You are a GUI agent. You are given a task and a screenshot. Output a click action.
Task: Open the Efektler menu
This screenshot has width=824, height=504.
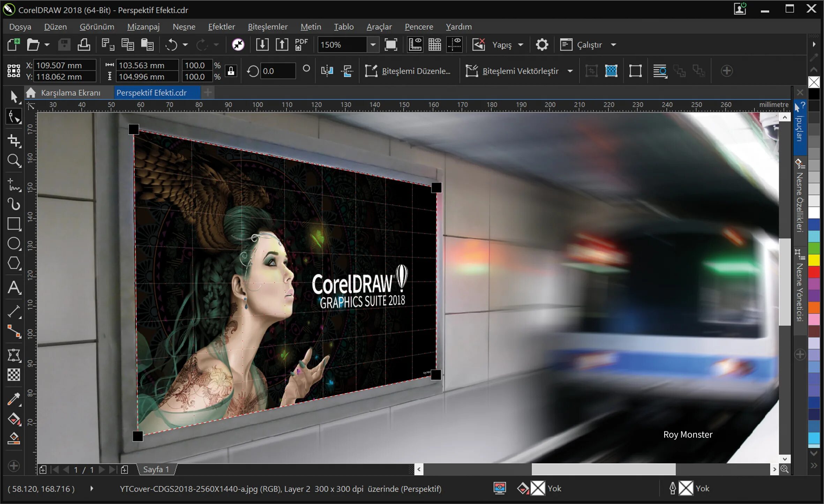point(221,27)
